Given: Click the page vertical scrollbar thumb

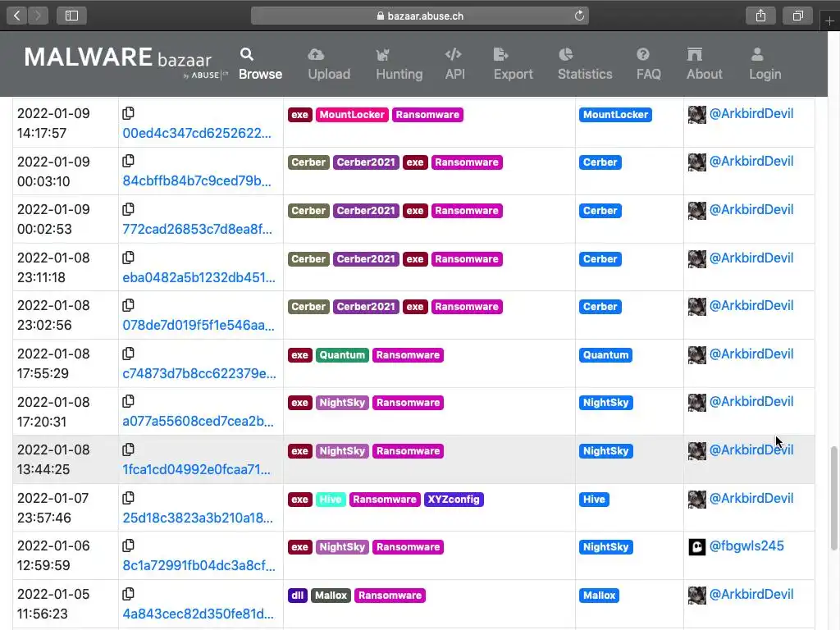Looking at the screenshot, I should tap(834, 498).
